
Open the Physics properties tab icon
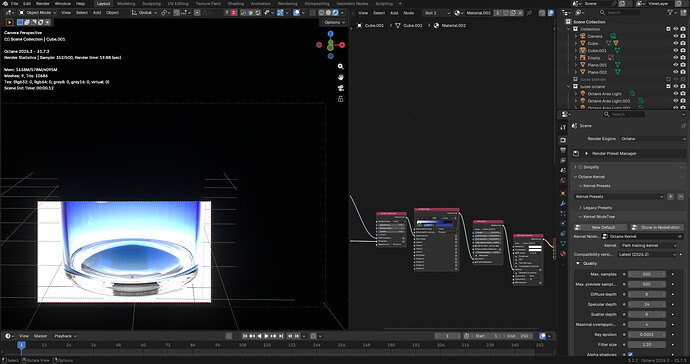563,224
